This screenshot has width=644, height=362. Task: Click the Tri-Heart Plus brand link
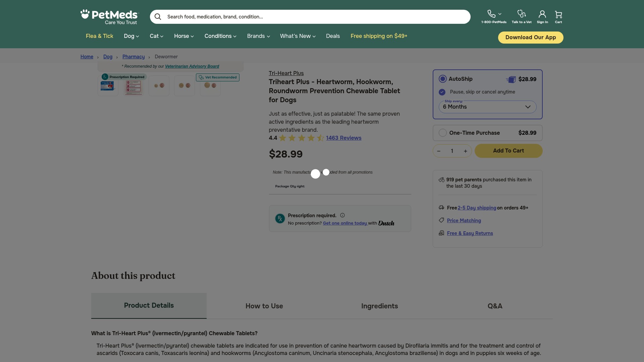tap(286, 73)
